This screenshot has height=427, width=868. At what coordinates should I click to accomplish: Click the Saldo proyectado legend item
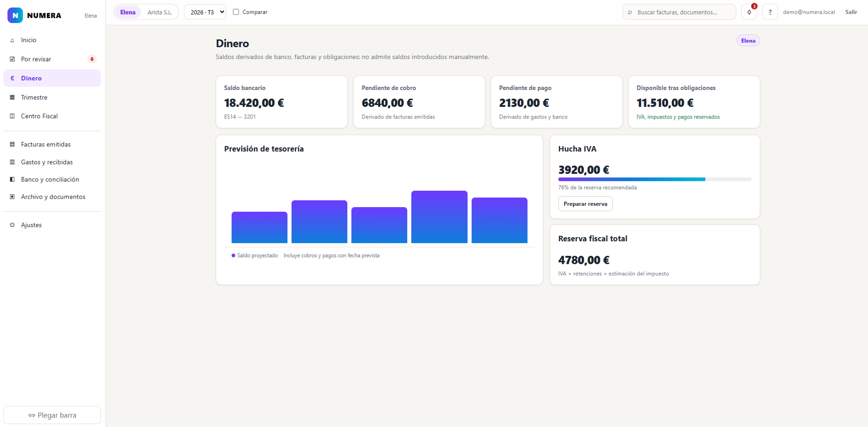click(255, 256)
